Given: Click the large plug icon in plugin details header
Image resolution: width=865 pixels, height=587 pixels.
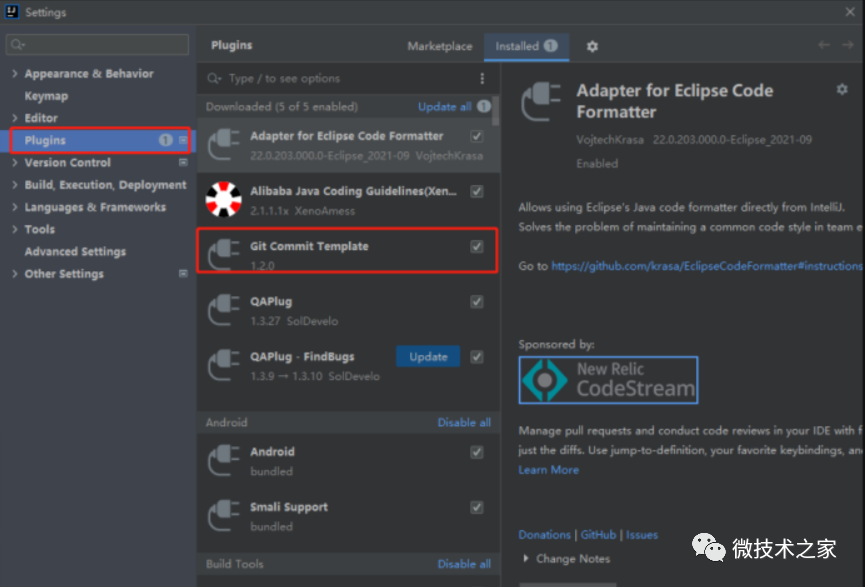Looking at the screenshot, I should 541,102.
